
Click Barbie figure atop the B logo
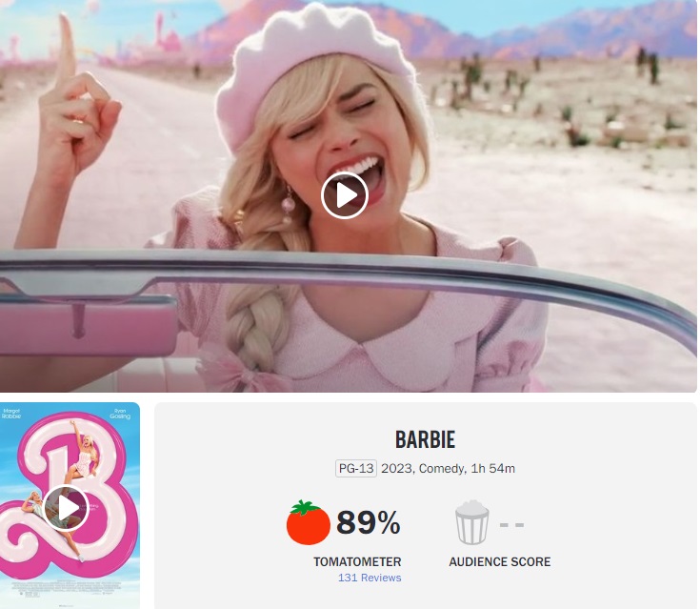[x=86, y=451]
